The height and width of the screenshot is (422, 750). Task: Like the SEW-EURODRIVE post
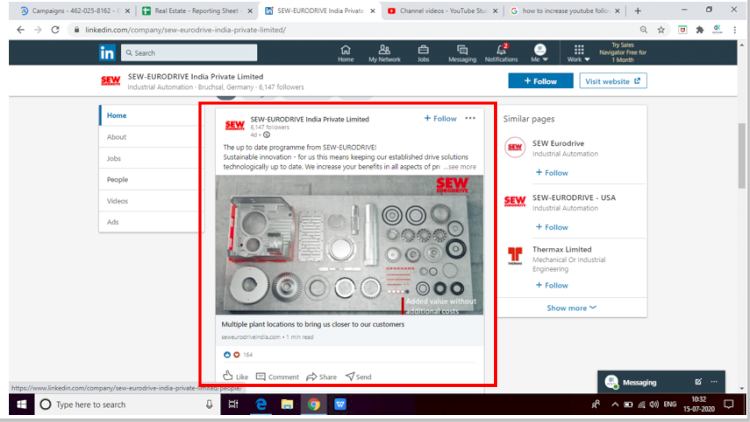click(x=235, y=377)
